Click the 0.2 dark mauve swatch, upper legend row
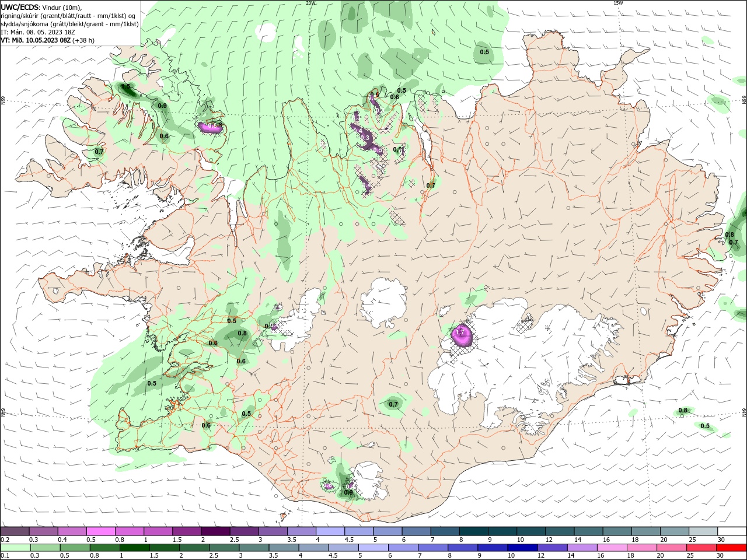 (x=15, y=531)
